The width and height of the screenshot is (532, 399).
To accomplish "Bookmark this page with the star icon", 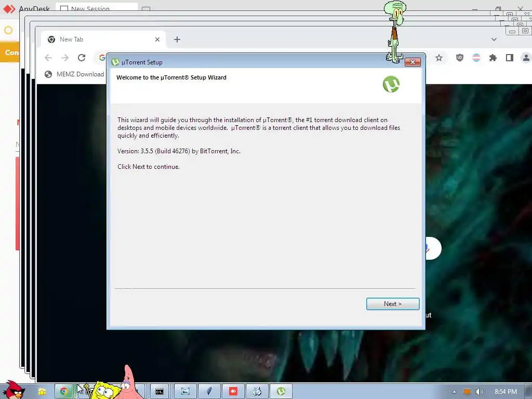I will pos(438,58).
